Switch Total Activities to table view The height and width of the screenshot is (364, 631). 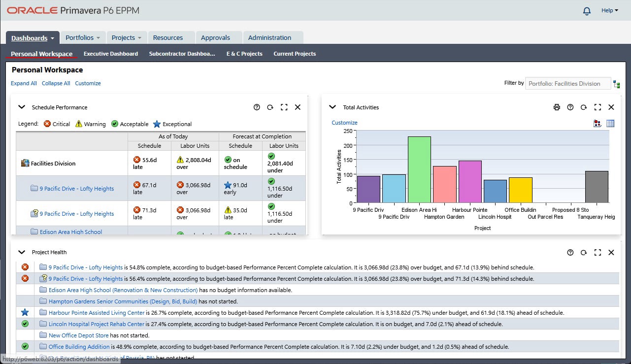(610, 124)
